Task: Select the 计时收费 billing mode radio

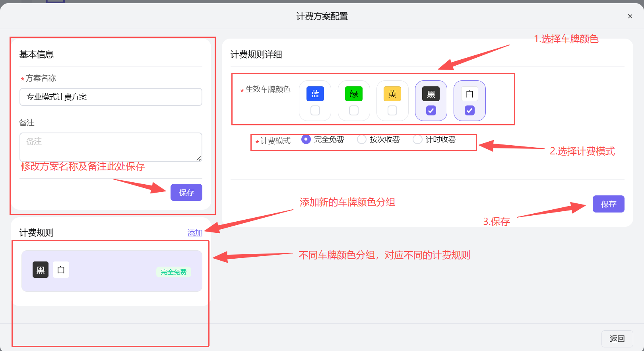Action: tap(417, 139)
